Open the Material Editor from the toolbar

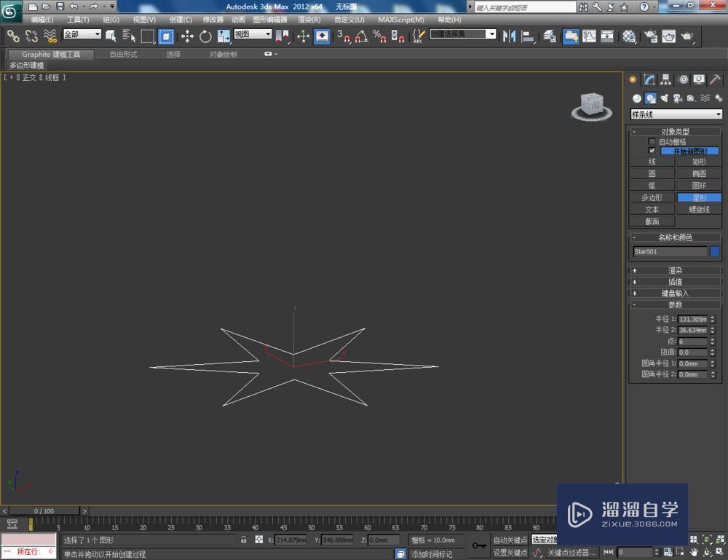tap(629, 36)
